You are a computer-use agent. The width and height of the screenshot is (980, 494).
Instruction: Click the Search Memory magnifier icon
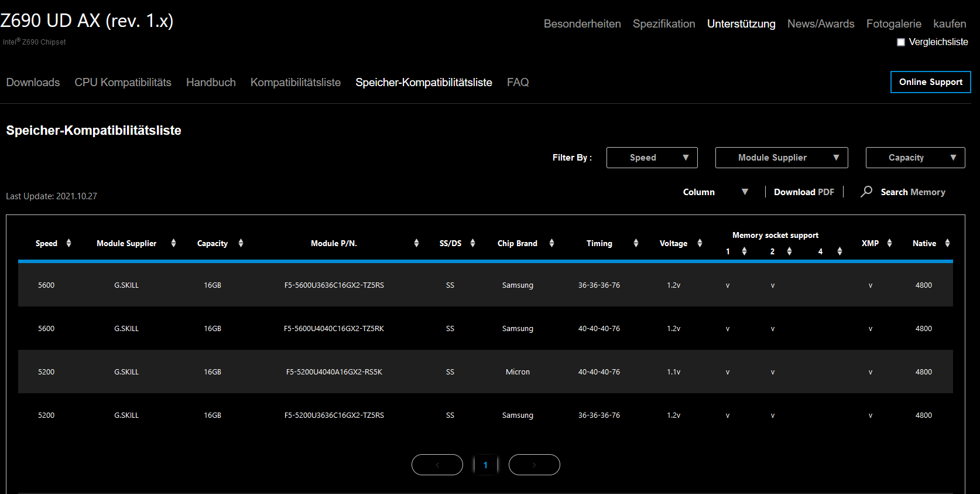[x=866, y=192]
